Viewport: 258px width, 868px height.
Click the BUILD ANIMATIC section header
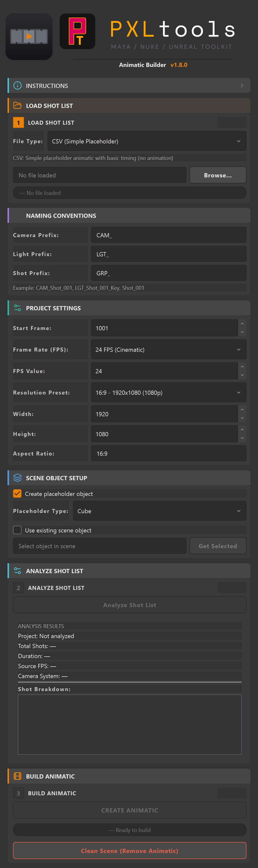click(129, 776)
